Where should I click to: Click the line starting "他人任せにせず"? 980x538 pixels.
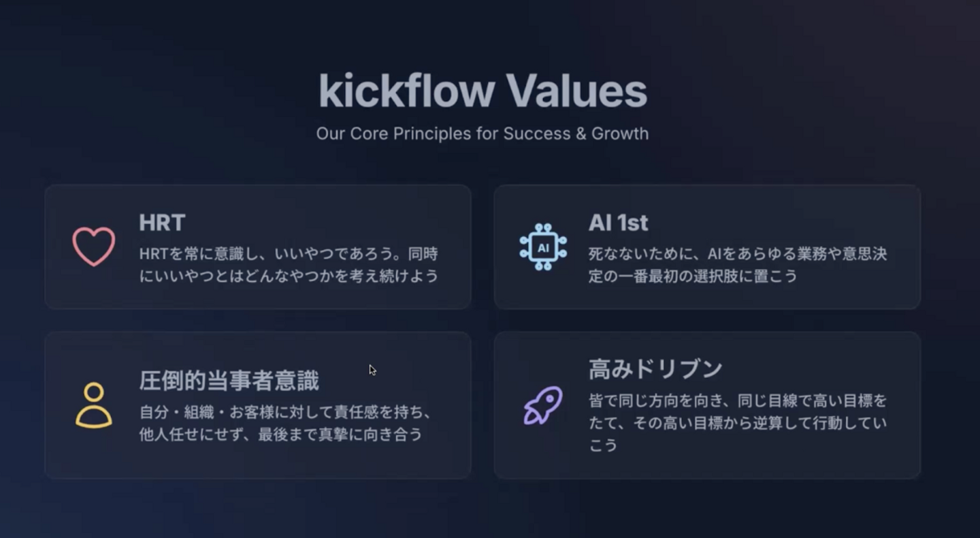280,434
